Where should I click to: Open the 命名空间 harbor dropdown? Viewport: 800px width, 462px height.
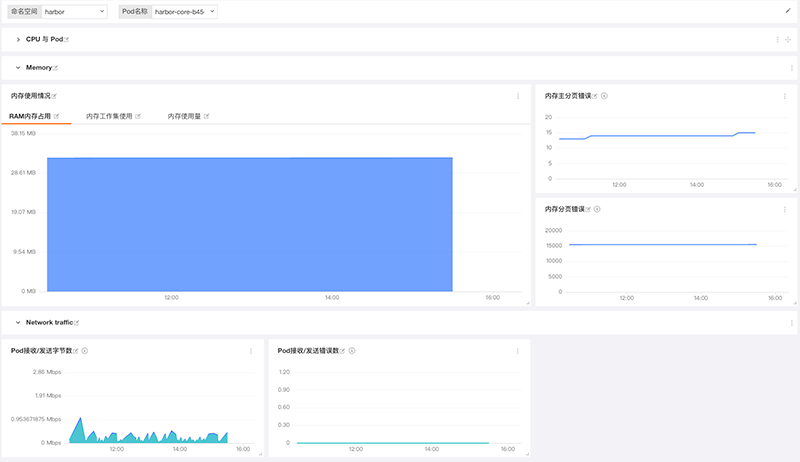tap(74, 11)
